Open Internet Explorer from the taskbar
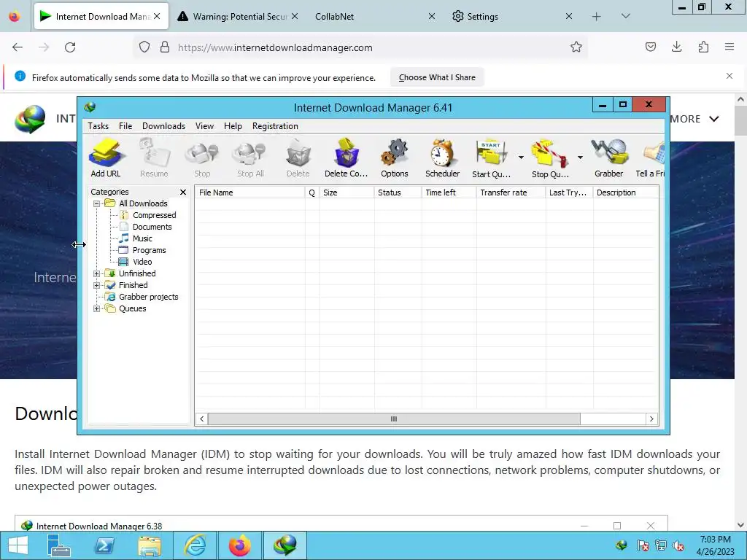This screenshot has height=560, width=747. point(196,545)
